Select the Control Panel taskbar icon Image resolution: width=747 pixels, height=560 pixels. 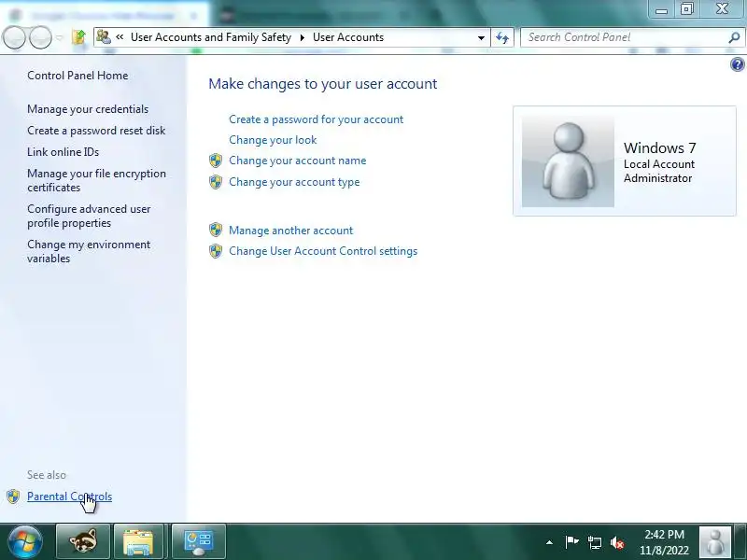(x=198, y=542)
